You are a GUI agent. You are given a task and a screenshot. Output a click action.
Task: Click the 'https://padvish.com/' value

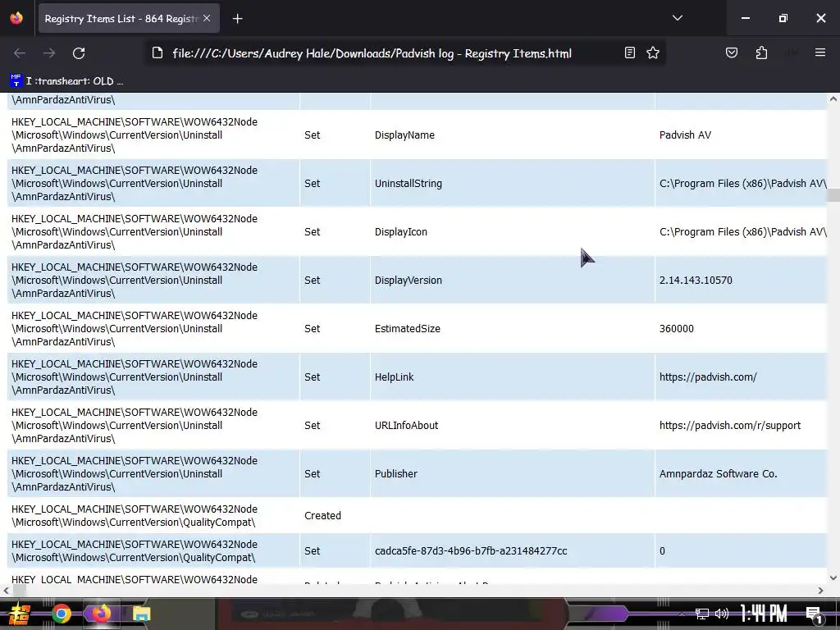point(708,377)
